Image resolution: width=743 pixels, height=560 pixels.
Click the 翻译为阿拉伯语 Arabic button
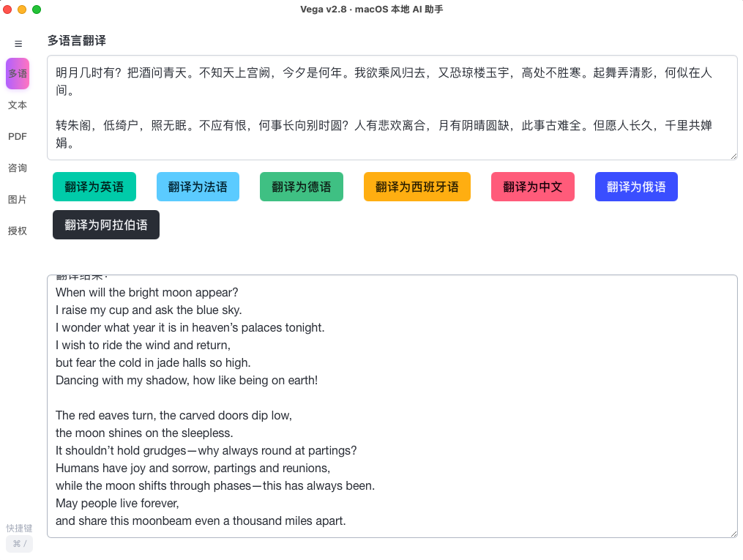105,225
